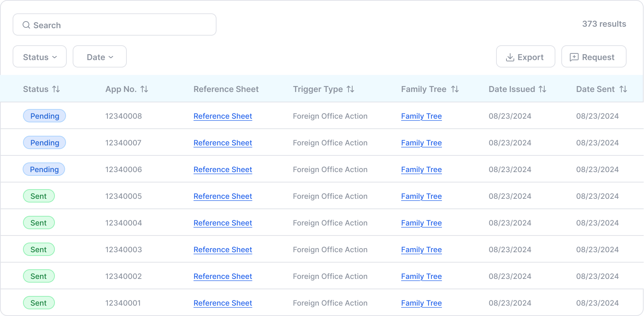644x316 pixels.
Task: Sort by Trigger Type using arrows icon
Action: (x=350, y=89)
